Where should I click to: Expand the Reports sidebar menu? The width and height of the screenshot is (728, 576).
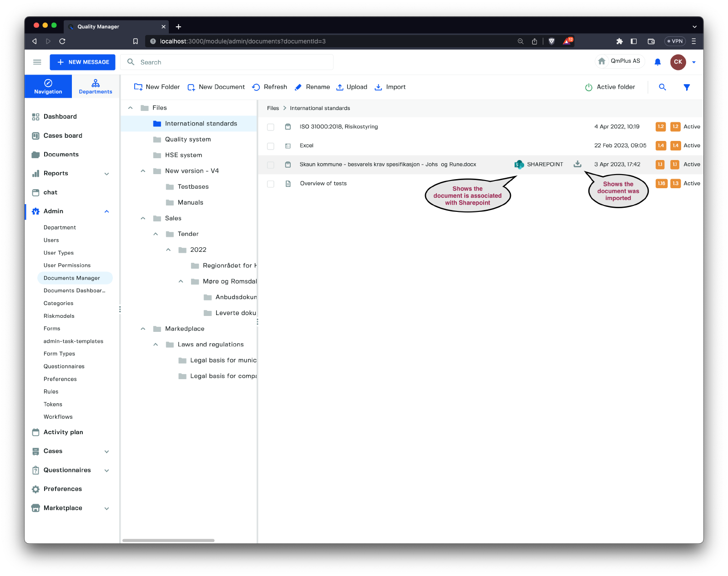[107, 174]
